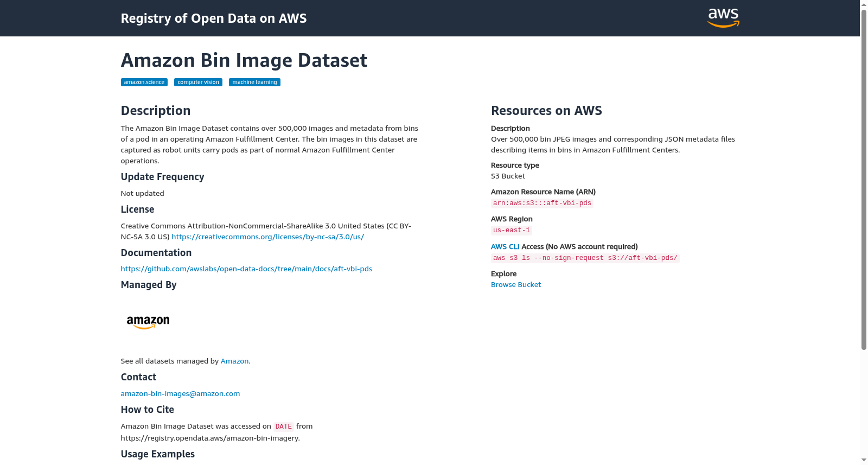Click the Amazon logo under Managed By
Screen dimensions: 868x465
(148, 322)
